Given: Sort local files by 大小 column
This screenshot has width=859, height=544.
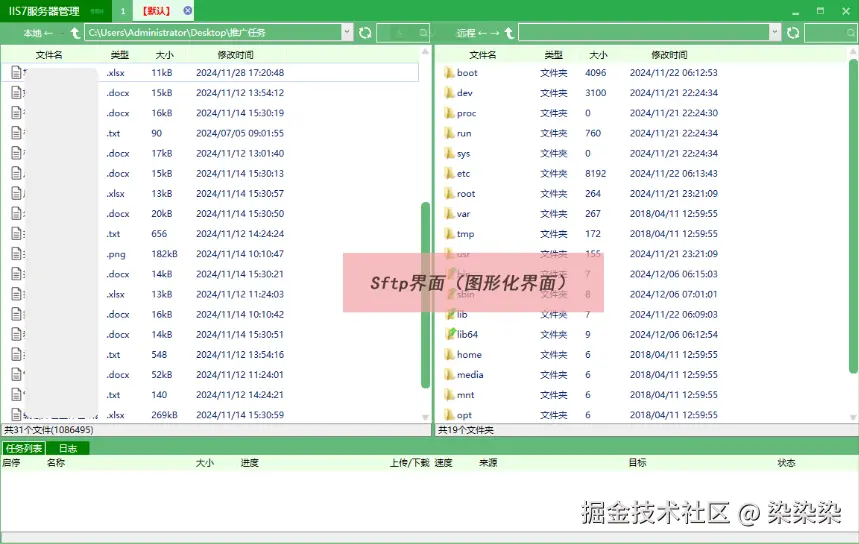Looking at the screenshot, I should (164, 55).
